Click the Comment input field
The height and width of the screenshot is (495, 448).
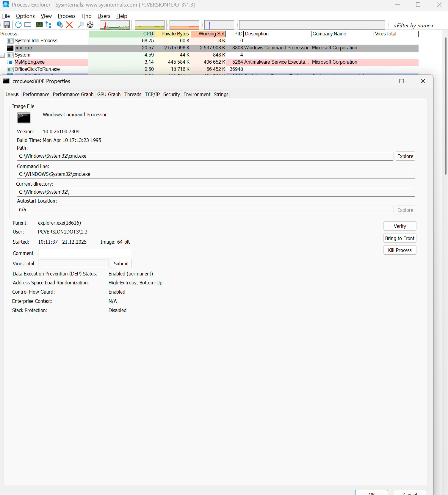(x=85, y=253)
